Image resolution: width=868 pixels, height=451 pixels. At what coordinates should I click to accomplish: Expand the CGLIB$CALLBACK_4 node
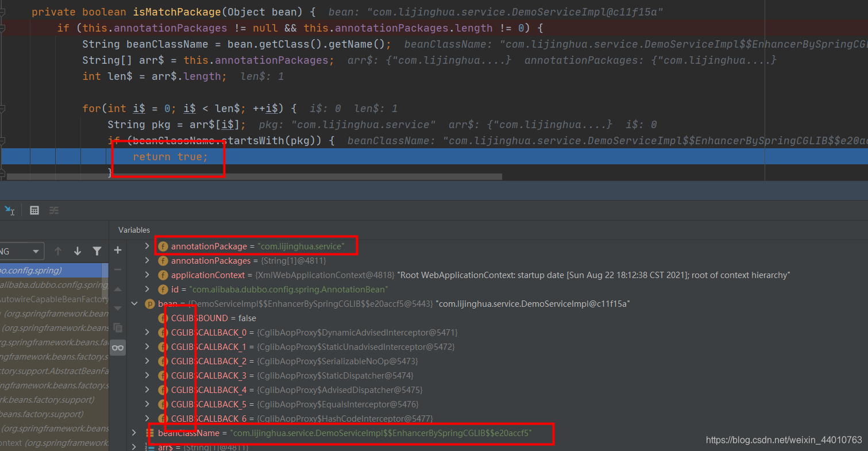point(147,390)
